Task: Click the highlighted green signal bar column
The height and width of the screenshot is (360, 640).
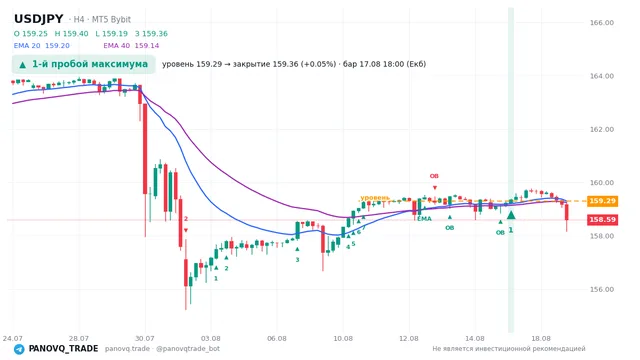Action: tap(511, 170)
